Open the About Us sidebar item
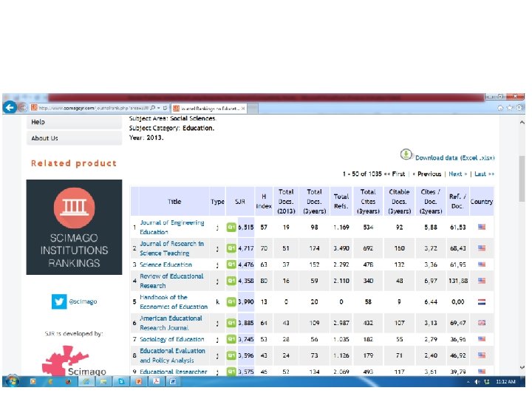 [x=74, y=138]
